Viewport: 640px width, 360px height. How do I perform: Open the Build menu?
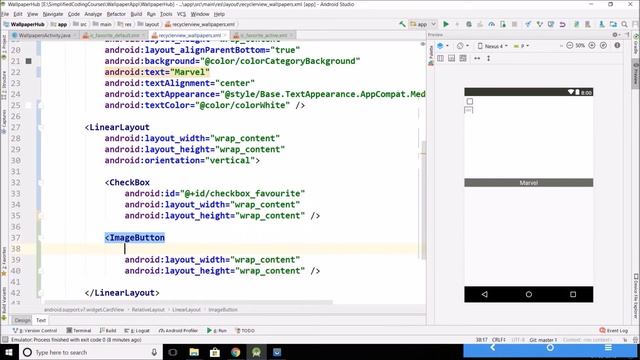coord(136,14)
